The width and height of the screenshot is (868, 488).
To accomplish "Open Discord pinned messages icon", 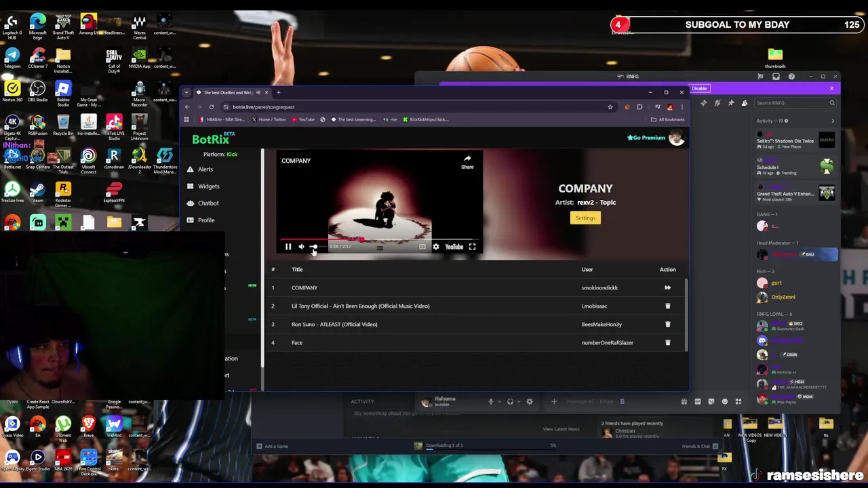I will click(x=731, y=103).
